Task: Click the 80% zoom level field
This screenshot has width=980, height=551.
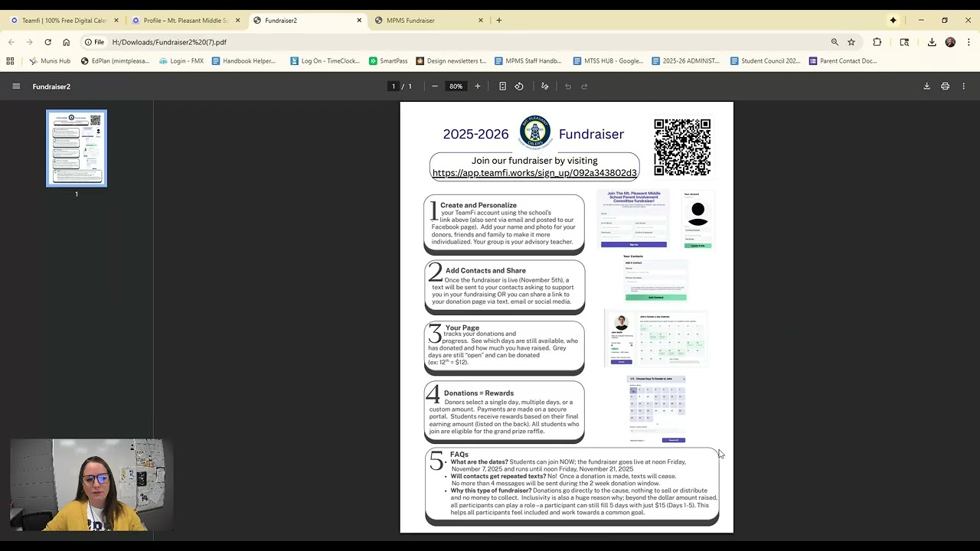Action: pos(456,86)
